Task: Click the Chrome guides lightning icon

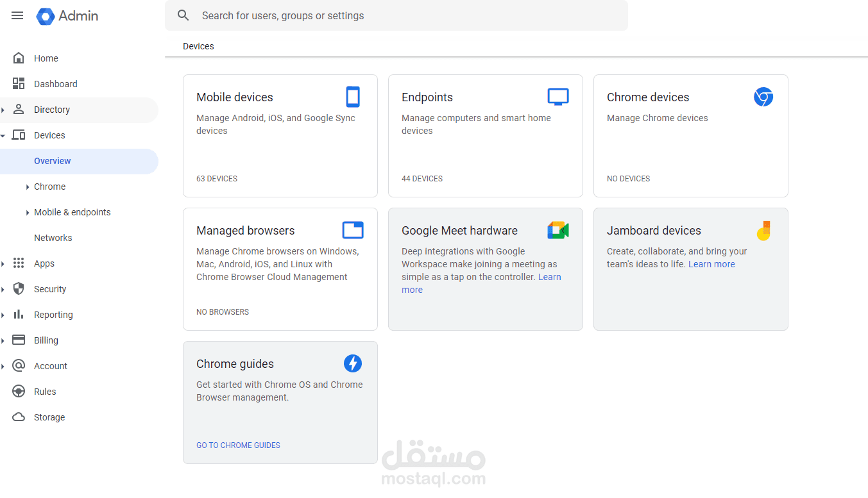Action: 353,363
